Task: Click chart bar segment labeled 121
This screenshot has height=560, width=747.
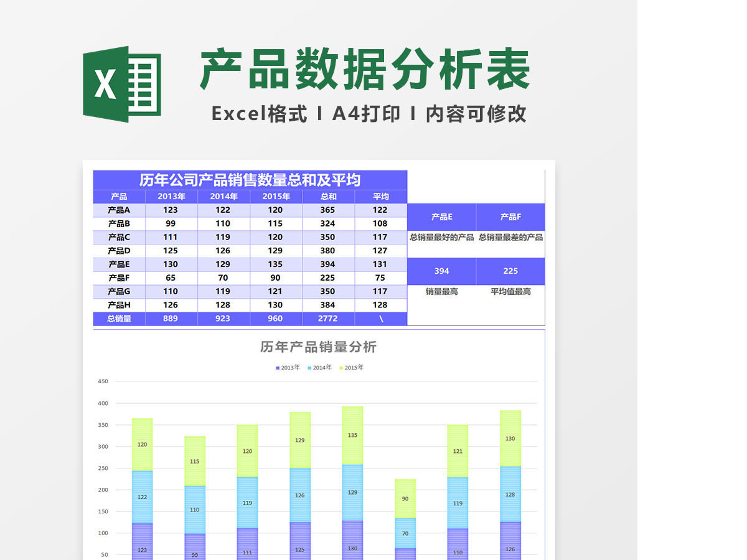Action: 458,451
